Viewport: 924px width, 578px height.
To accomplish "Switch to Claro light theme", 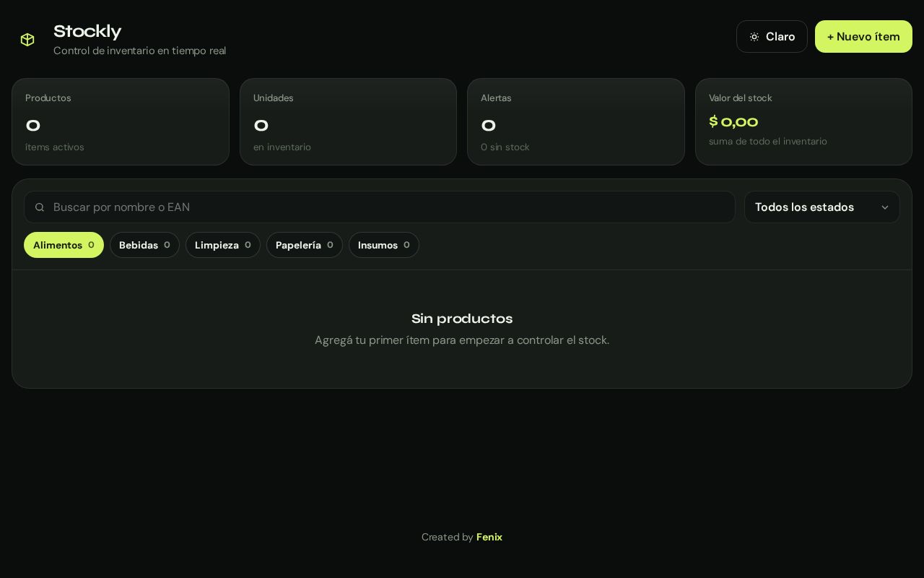I will tap(772, 37).
